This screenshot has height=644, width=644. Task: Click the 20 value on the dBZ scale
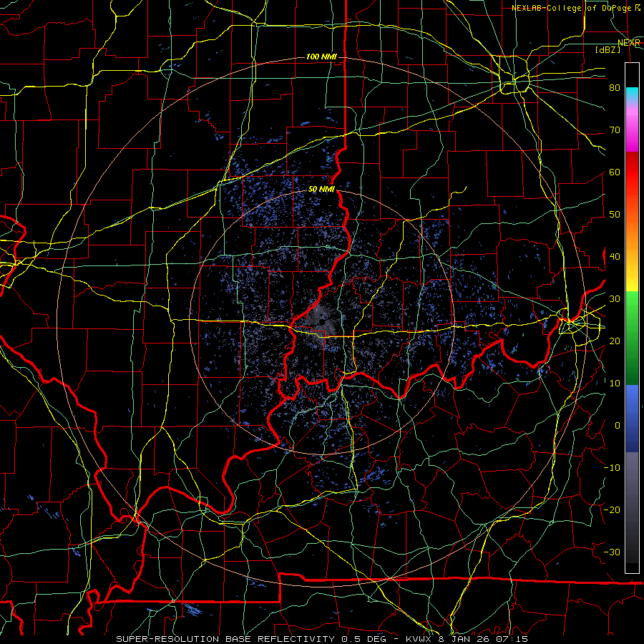tap(615, 341)
